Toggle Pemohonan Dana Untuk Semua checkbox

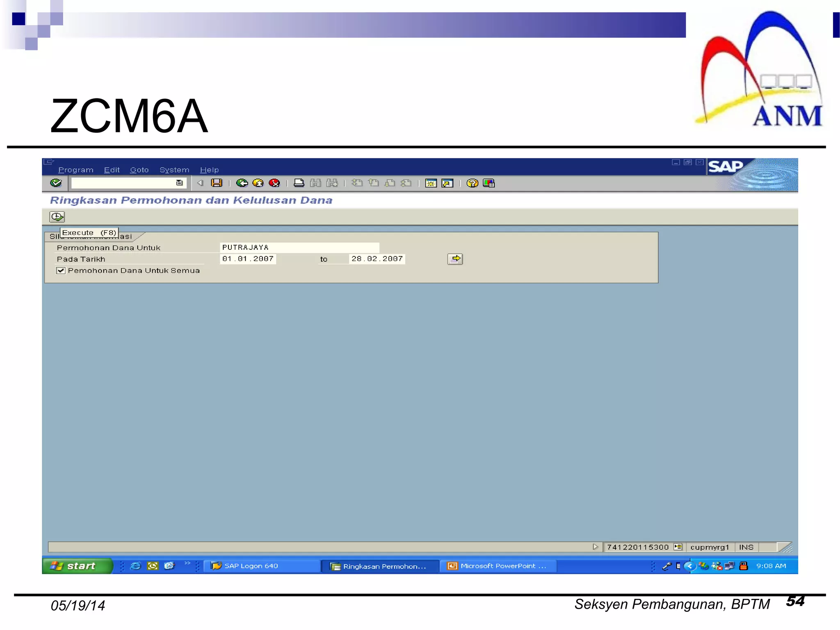point(61,270)
